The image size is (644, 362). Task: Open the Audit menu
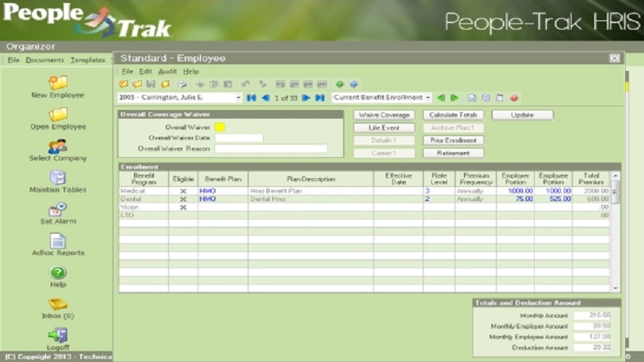[x=167, y=71]
